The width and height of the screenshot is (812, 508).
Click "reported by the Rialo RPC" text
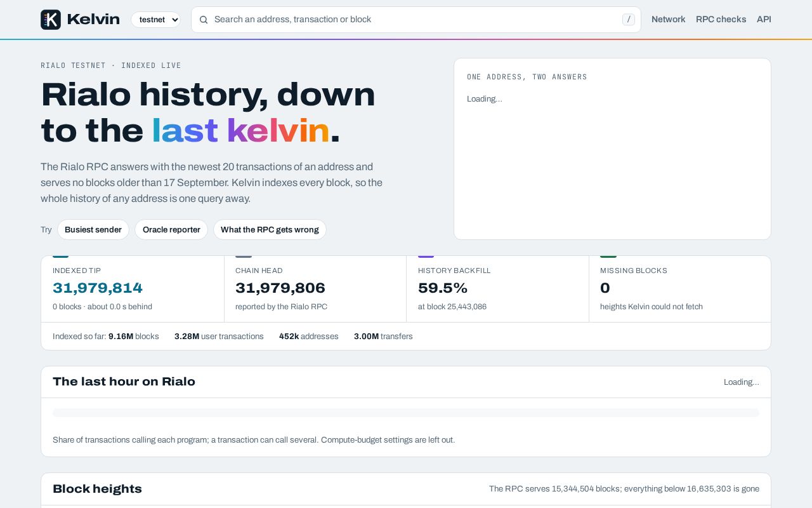281,307
